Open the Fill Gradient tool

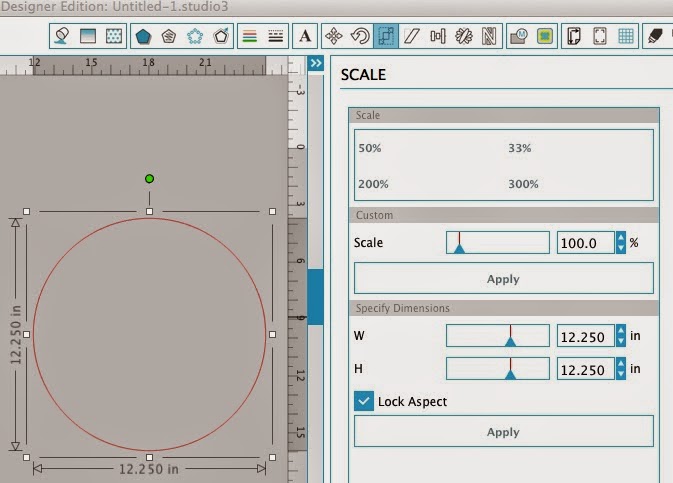coord(88,36)
